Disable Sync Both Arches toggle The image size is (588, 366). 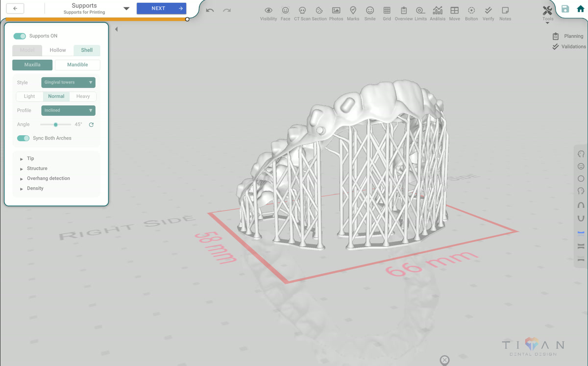click(x=24, y=138)
